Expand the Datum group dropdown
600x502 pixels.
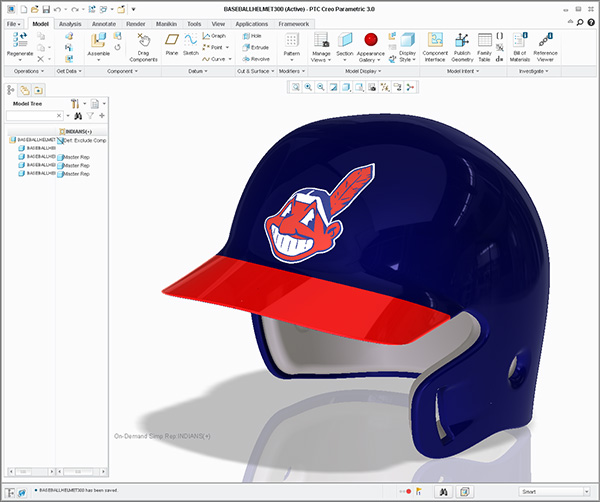pyautogui.click(x=198, y=71)
